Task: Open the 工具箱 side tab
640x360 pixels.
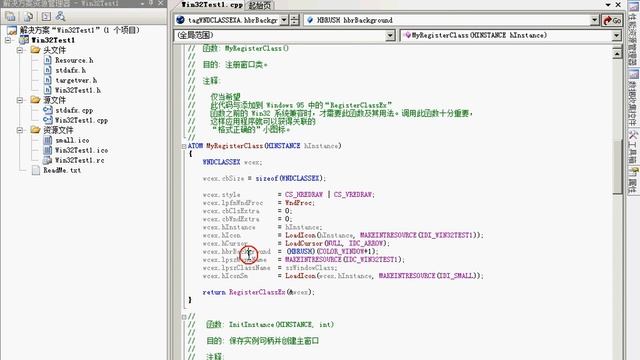Action: [633, 147]
